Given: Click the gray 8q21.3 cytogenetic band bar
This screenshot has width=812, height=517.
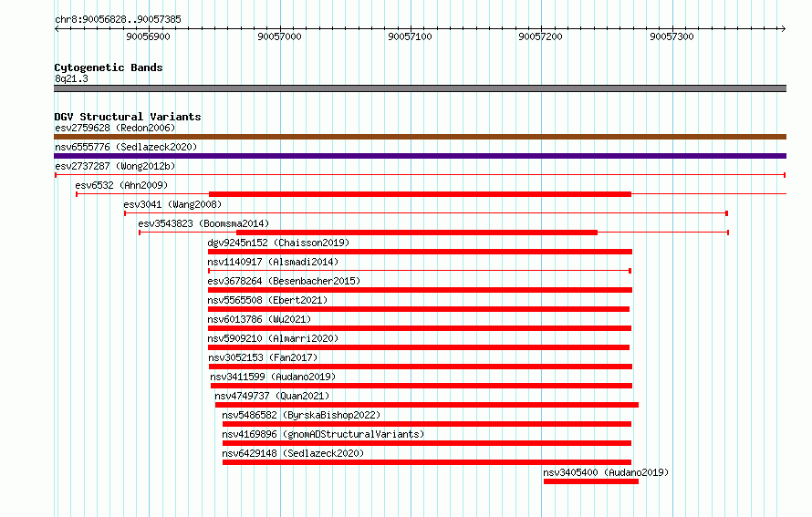Looking at the screenshot, I should pyautogui.click(x=420, y=88).
